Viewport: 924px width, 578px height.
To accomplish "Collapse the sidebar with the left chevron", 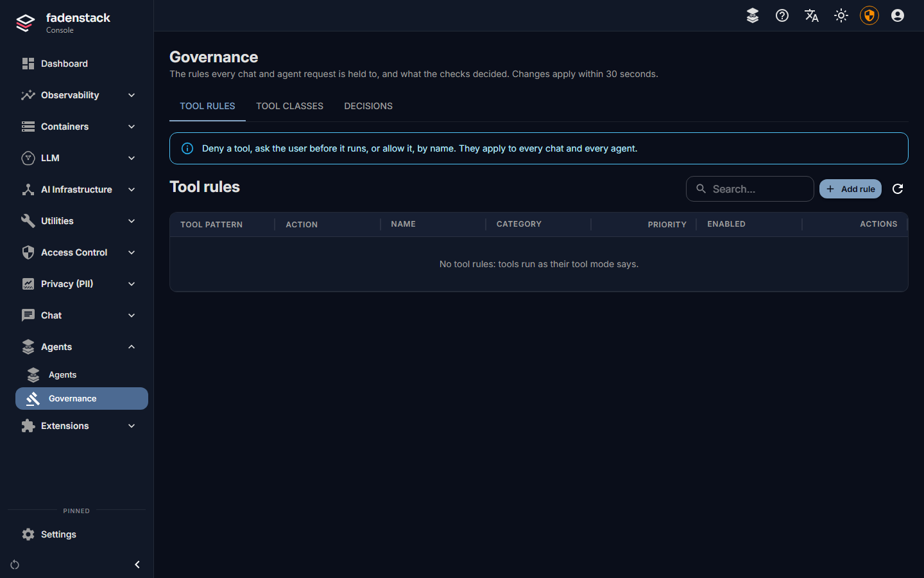I will pos(137,565).
